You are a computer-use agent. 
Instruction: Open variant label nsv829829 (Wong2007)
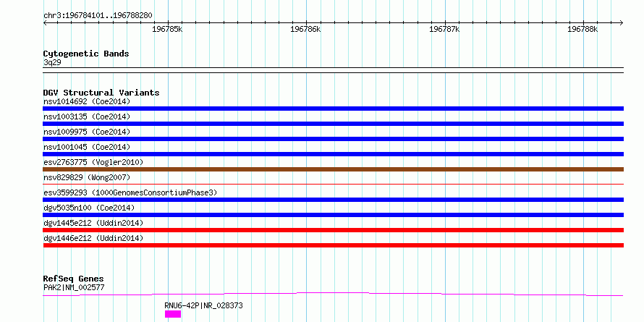click(87, 177)
